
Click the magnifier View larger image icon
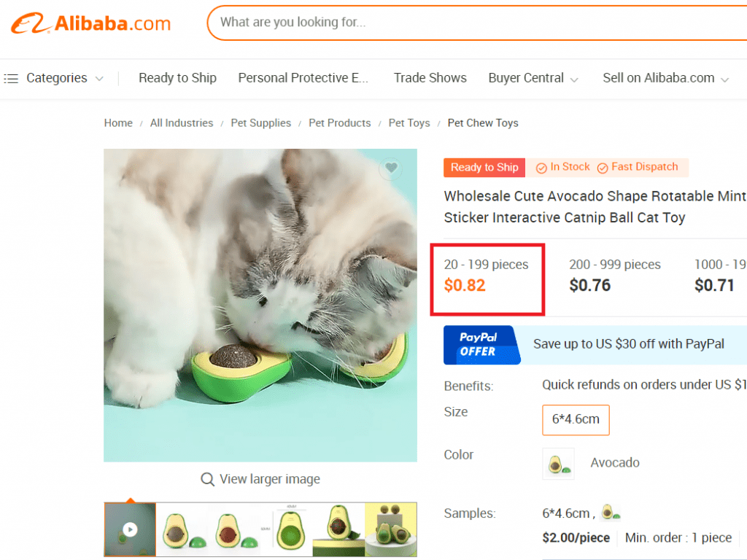tap(208, 479)
